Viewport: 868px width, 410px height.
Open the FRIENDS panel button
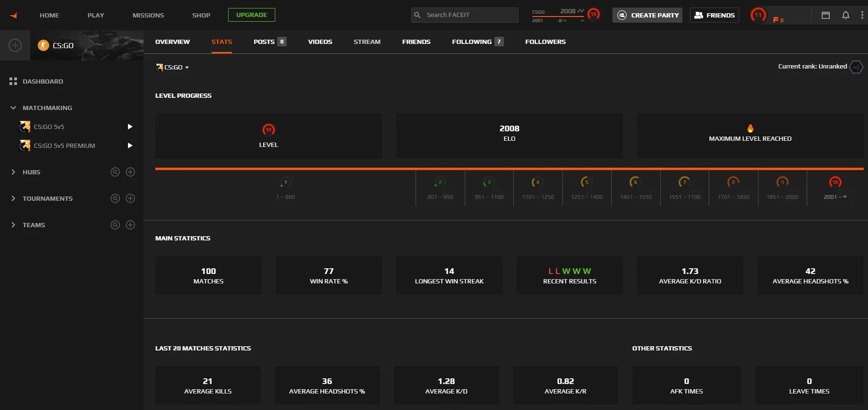coord(714,15)
